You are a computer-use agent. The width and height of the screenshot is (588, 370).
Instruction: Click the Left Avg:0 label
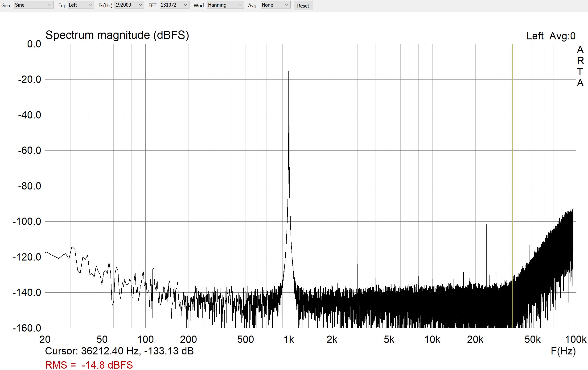pos(551,36)
